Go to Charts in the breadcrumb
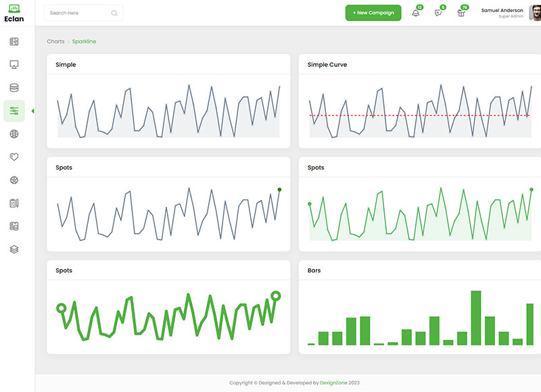The height and width of the screenshot is (392, 541). point(55,42)
